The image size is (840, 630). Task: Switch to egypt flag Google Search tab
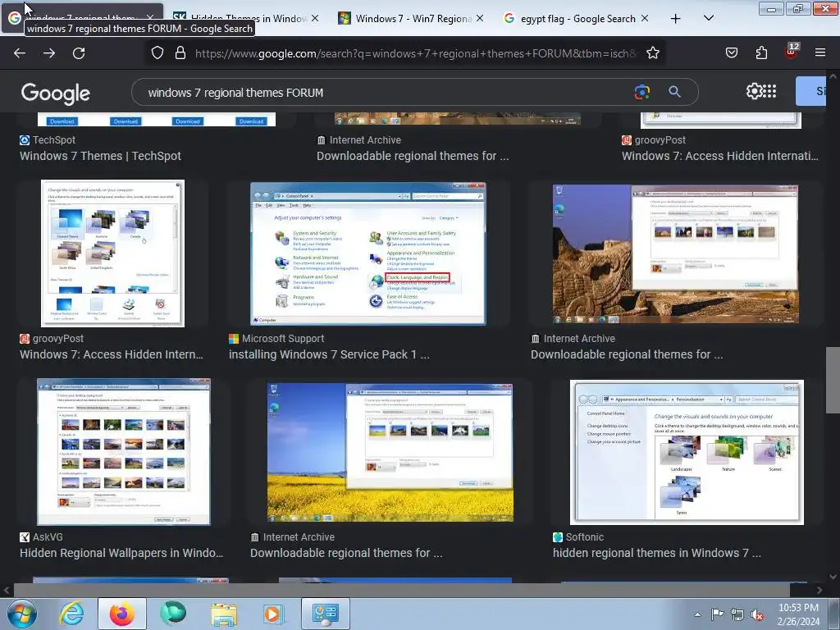pyautogui.click(x=570, y=18)
